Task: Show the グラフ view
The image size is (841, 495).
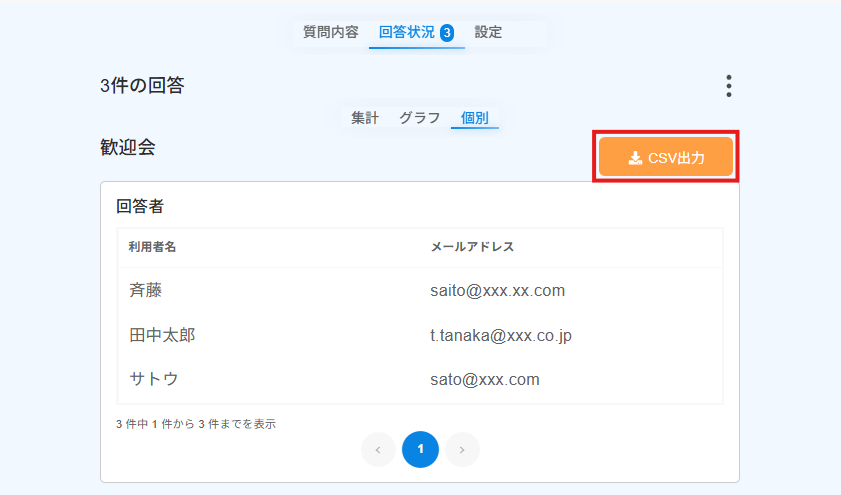Action: coord(419,117)
